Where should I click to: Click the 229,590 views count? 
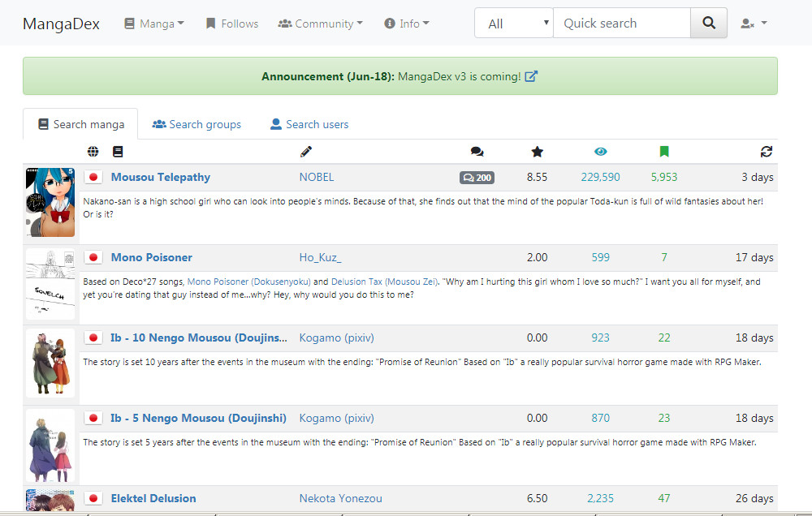coord(600,177)
